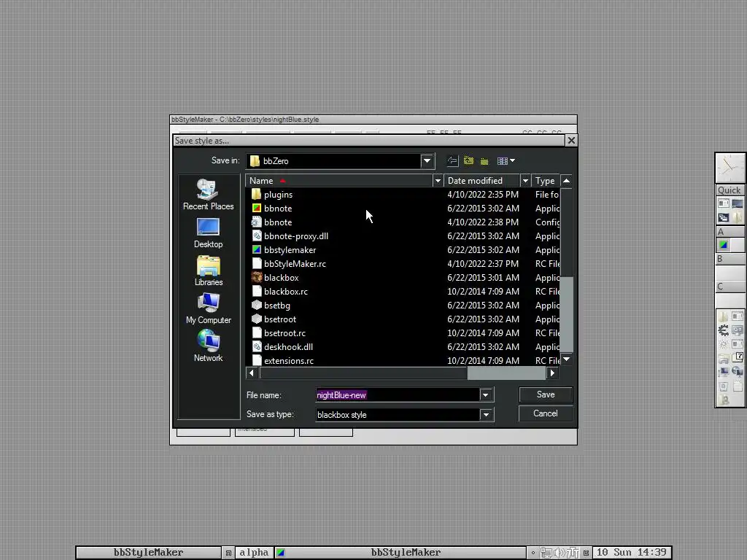This screenshot has width=747, height=560.
Task: Close the Save style as dialog
Action: [571, 141]
